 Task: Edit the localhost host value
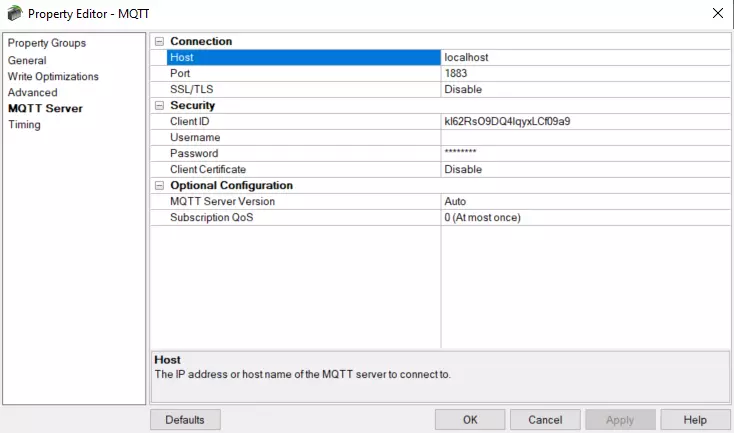585,57
